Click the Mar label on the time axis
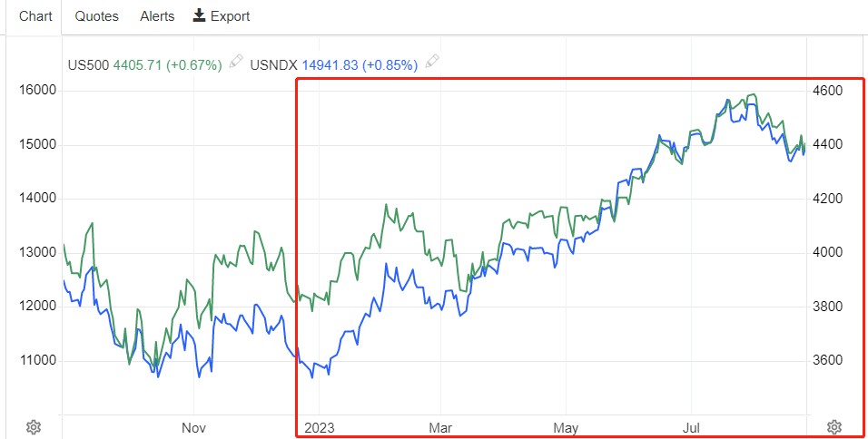868x439 pixels. point(440,427)
